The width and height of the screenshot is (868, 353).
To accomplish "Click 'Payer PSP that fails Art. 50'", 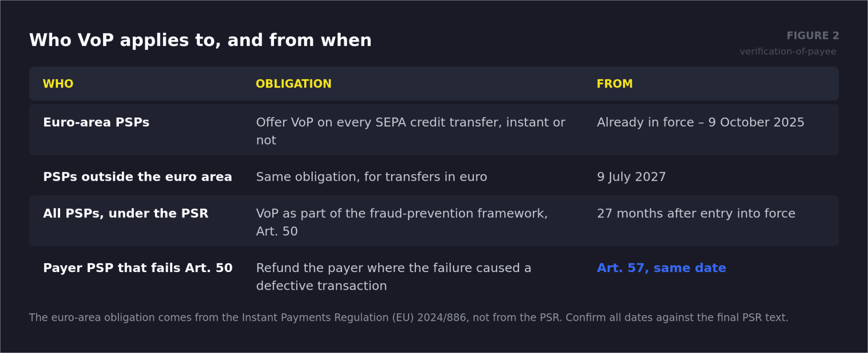I will [138, 268].
